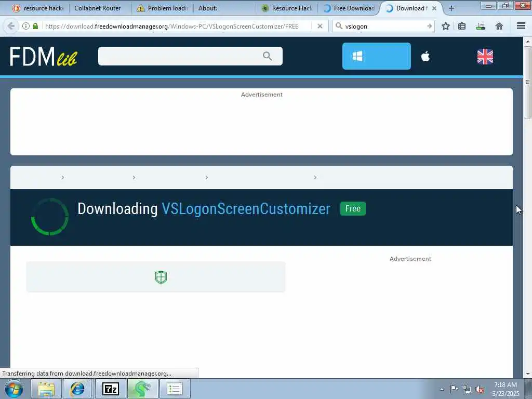Screen dimensions: 532x399
Task: Switch to the Collabnet Router tab
Action: coord(97,8)
